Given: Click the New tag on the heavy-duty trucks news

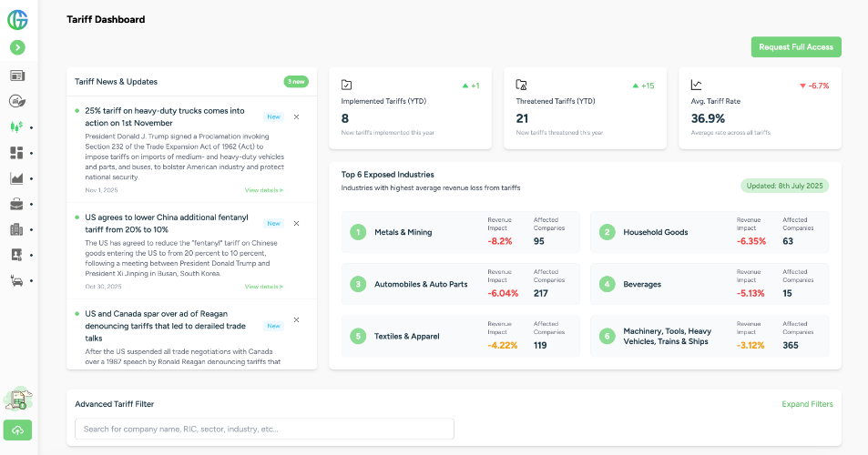Looking at the screenshot, I should pyautogui.click(x=273, y=116).
